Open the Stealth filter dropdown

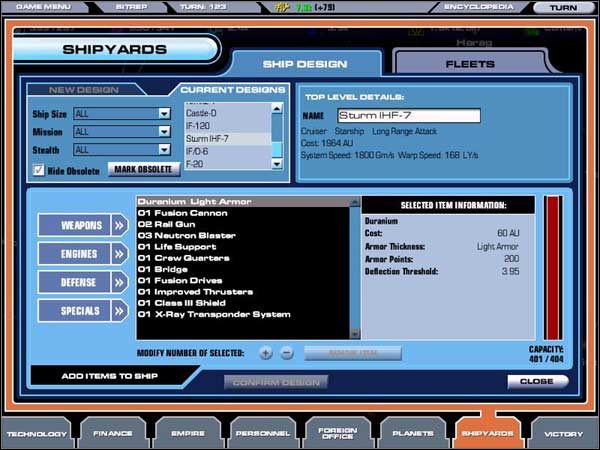point(164,150)
